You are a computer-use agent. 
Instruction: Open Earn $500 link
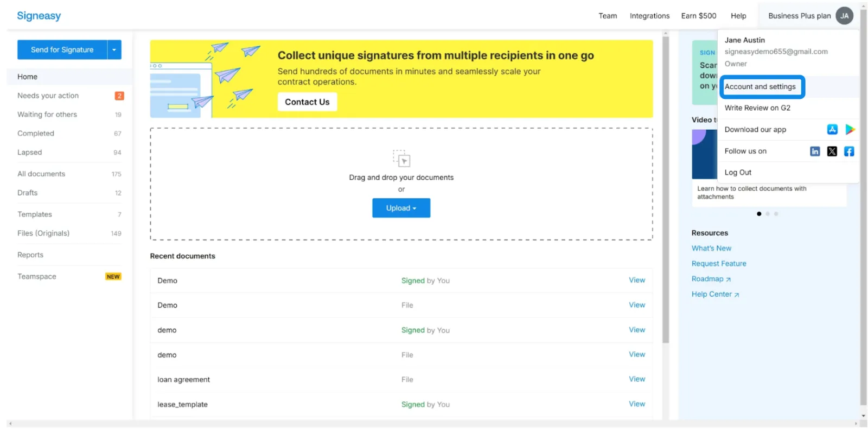(699, 16)
